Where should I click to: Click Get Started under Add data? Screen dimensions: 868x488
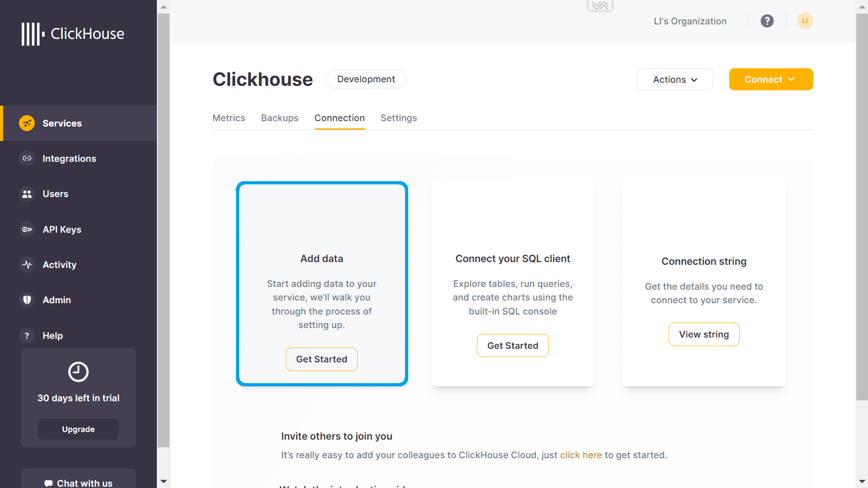point(321,359)
